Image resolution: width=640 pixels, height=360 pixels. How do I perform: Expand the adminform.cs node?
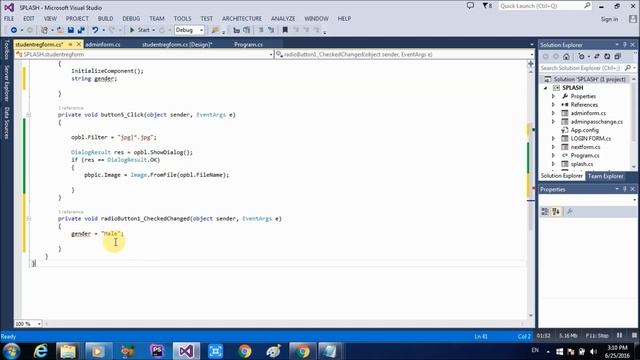[x=553, y=113]
